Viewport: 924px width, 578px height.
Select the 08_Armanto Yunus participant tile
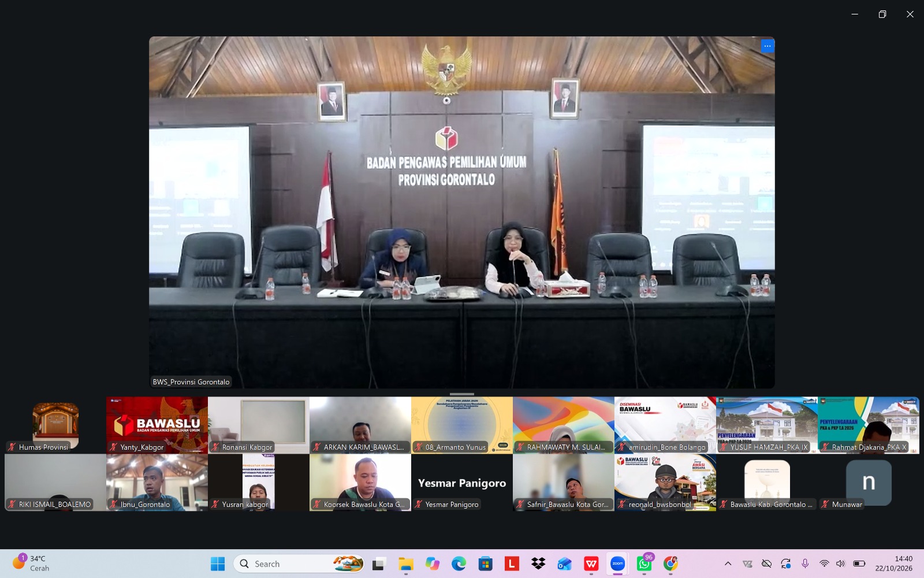click(462, 425)
